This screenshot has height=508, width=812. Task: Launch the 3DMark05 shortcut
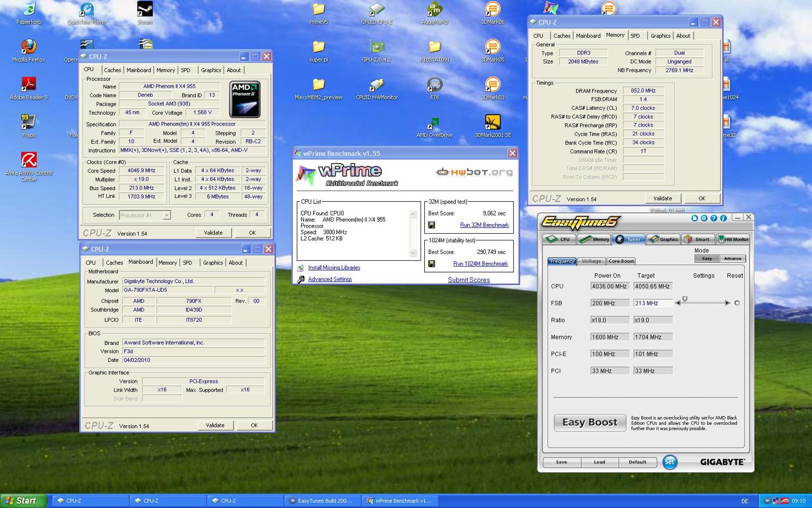click(x=492, y=51)
